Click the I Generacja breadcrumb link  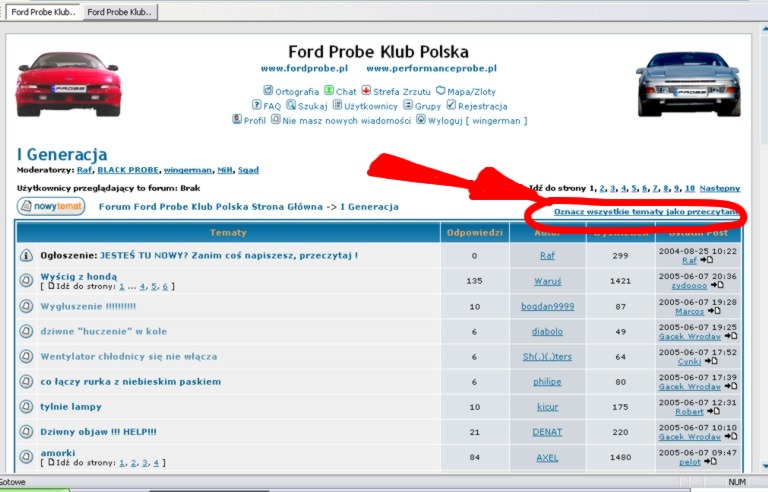click(x=369, y=207)
